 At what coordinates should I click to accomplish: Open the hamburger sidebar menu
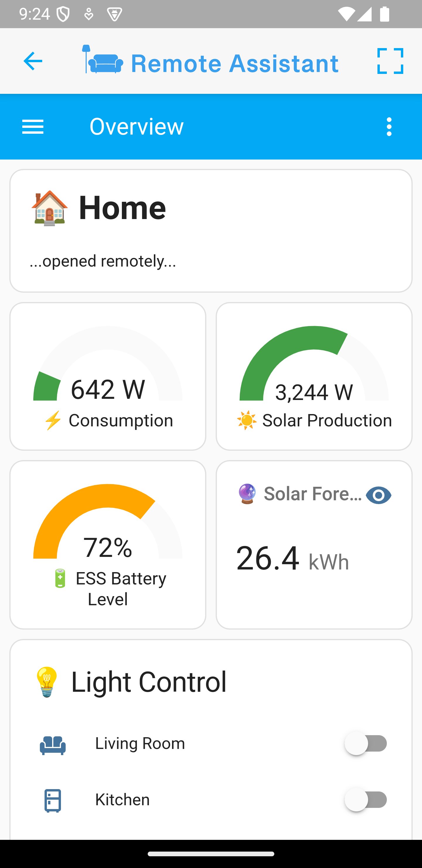click(33, 127)
